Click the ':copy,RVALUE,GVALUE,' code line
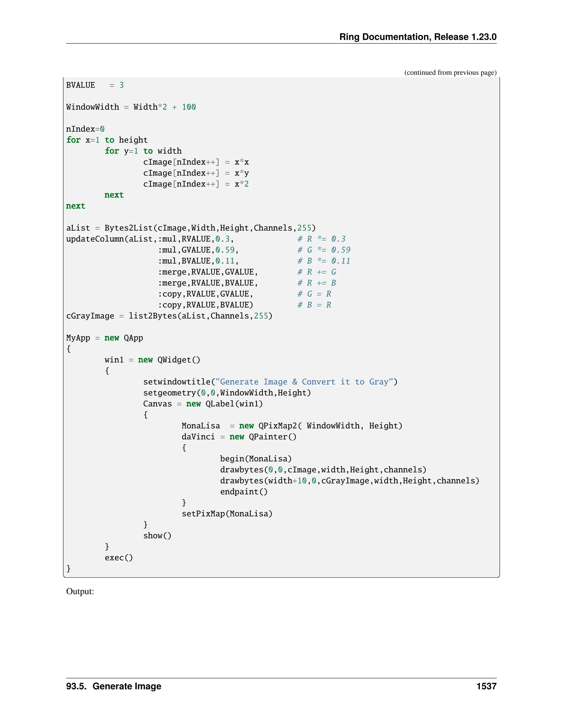Viewport: 563px width, 728px height. [x=206, y=294]
